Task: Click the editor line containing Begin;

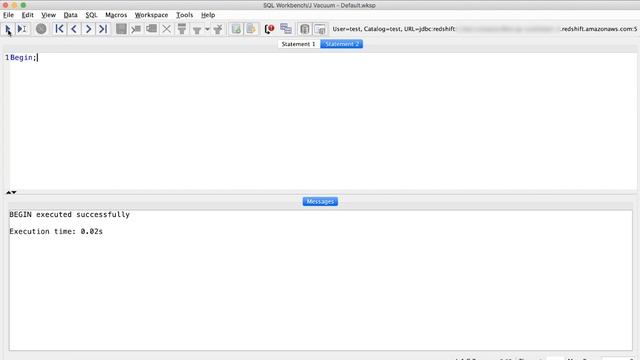Action: (x=322, y=58)
